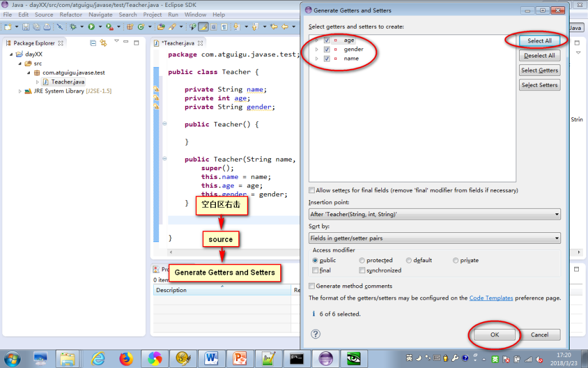This screenshot has height=368, width=588.
Task: Tick the final modifier checkbox
Action: (315, 270)
